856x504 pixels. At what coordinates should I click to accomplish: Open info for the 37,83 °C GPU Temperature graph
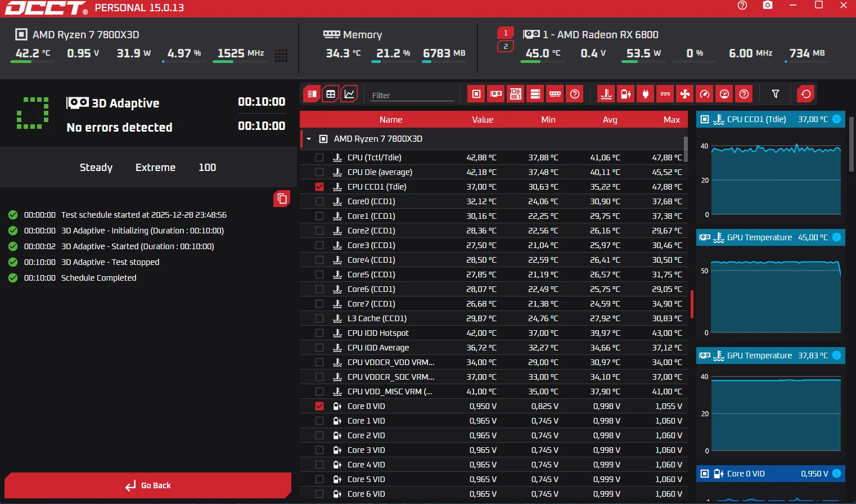pyautogui.click(x=836, y=355)
